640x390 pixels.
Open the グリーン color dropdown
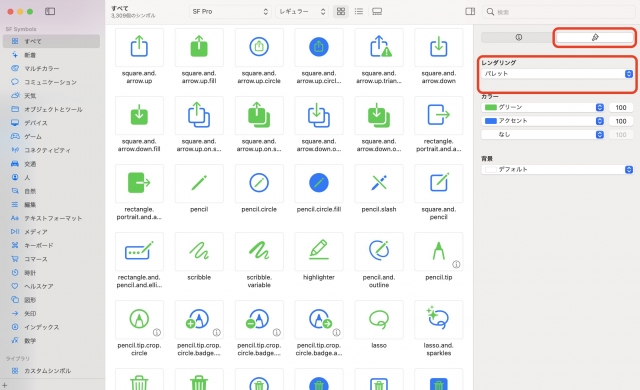coord(543,107)
